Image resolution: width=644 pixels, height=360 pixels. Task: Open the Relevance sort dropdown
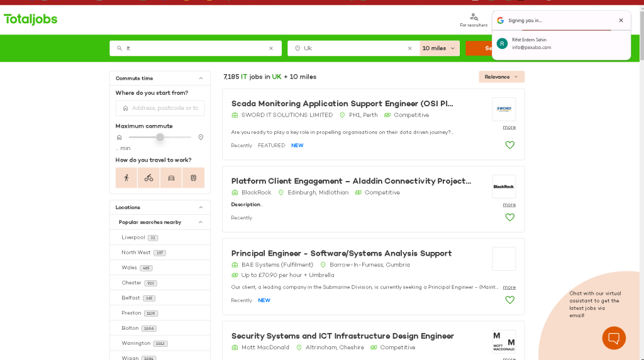tap(501, 77)
